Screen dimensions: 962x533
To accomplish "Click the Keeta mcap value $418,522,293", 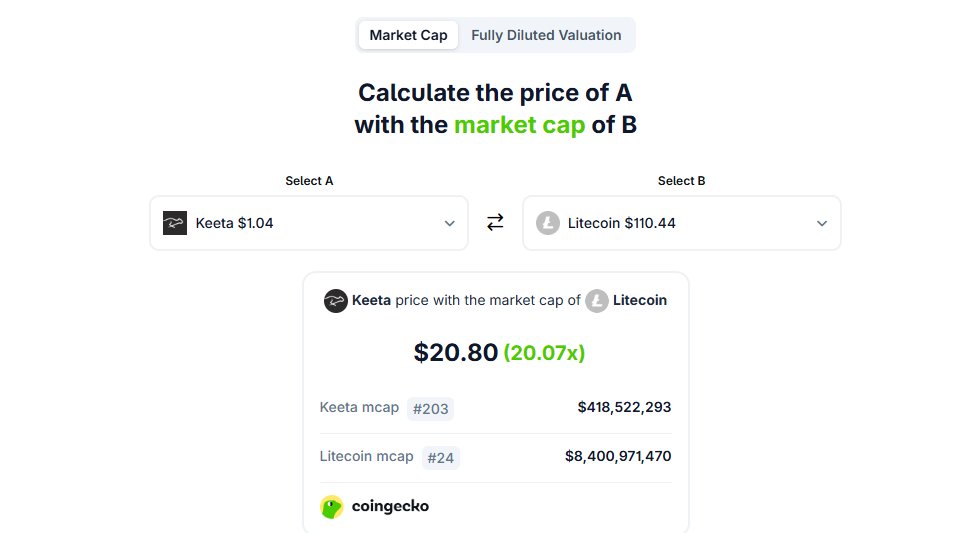I will click(x=625, y=407).
